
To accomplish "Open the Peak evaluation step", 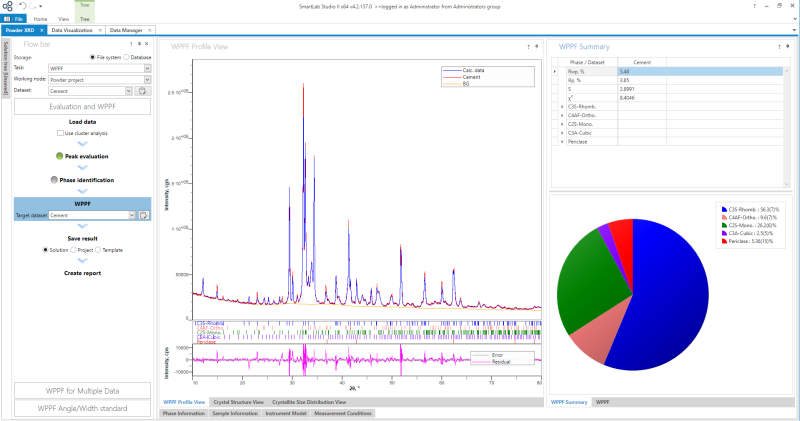I will [86, 156].
